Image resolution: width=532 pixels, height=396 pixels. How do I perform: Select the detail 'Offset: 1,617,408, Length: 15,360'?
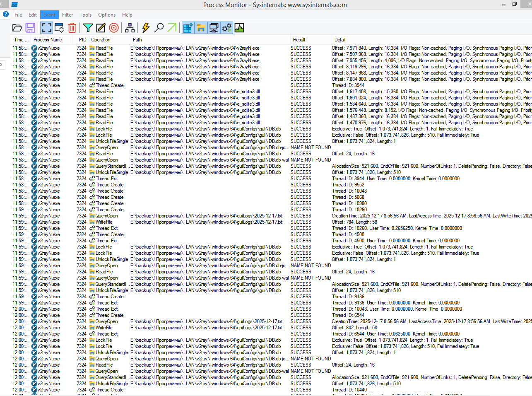coord(432,92)
